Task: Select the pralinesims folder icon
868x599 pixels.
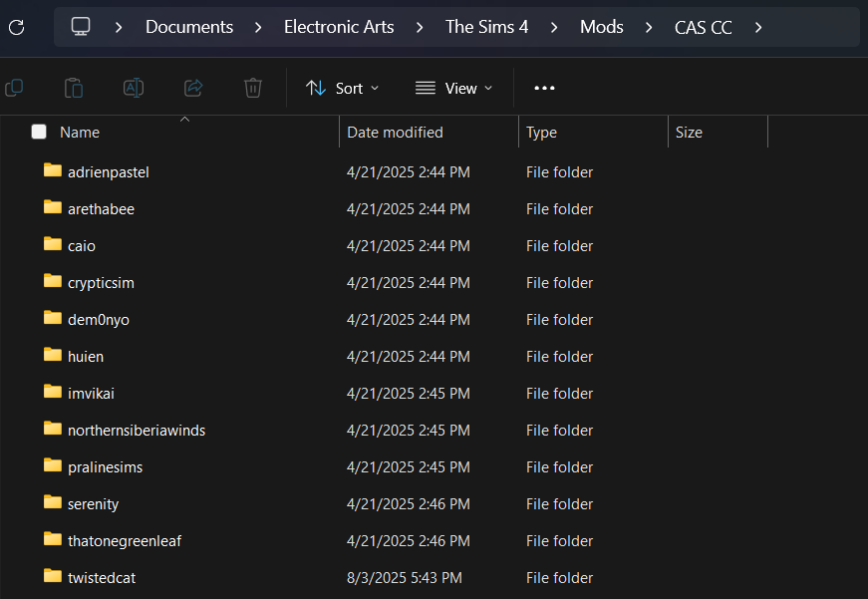Action: point(53,465)
